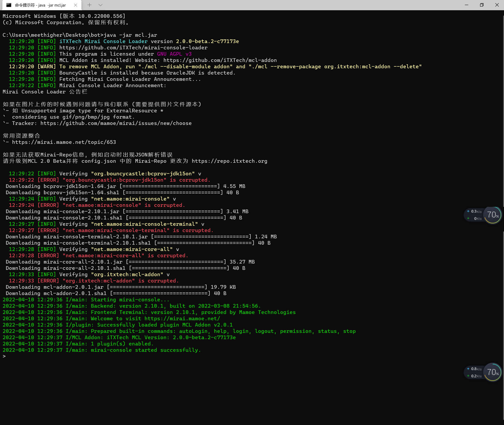The image size is (504, 425).
Task: Click the upper 70% memory usage circle widget
Action: pyautogui.click(x=492, y=215)
